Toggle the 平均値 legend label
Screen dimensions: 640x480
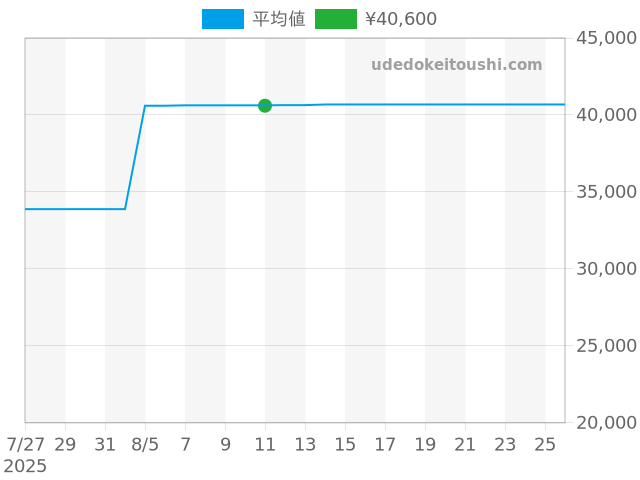click(x=279, y=19)
